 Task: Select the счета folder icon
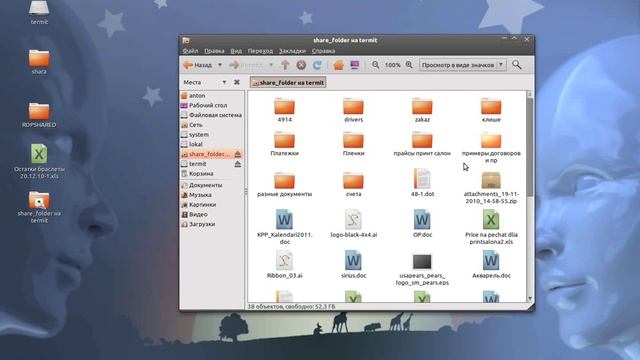353,181
